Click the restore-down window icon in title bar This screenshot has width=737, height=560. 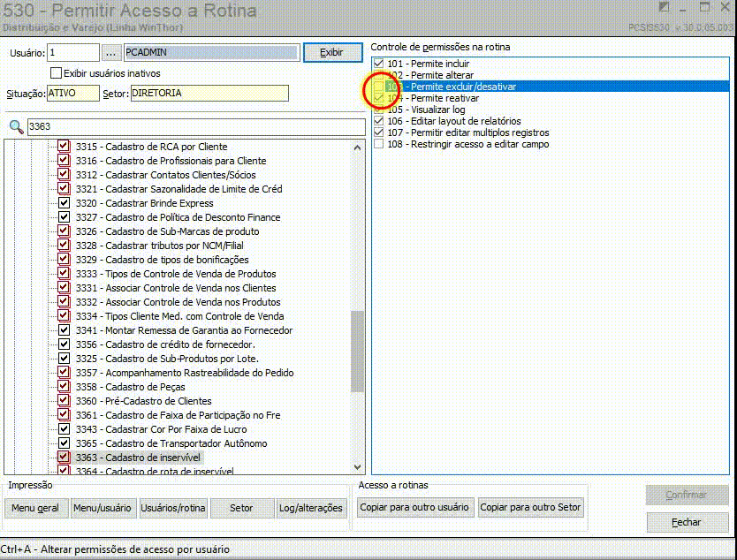pos(664,8)
